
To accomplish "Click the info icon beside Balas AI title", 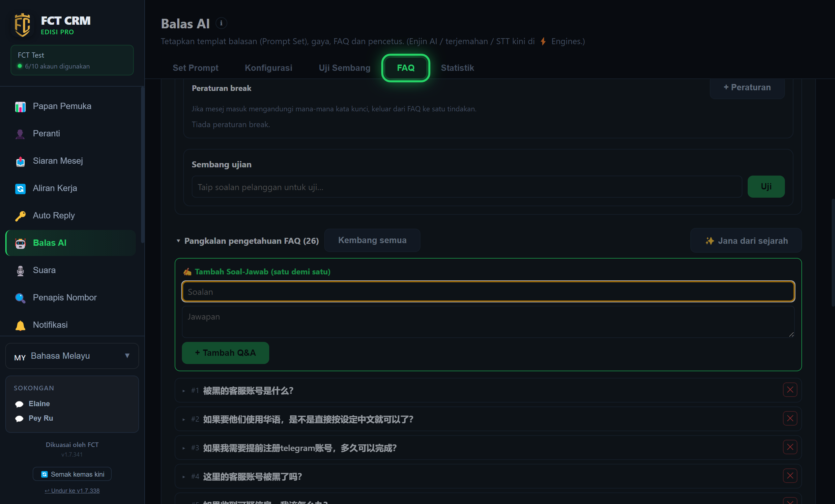I will 221,23.
